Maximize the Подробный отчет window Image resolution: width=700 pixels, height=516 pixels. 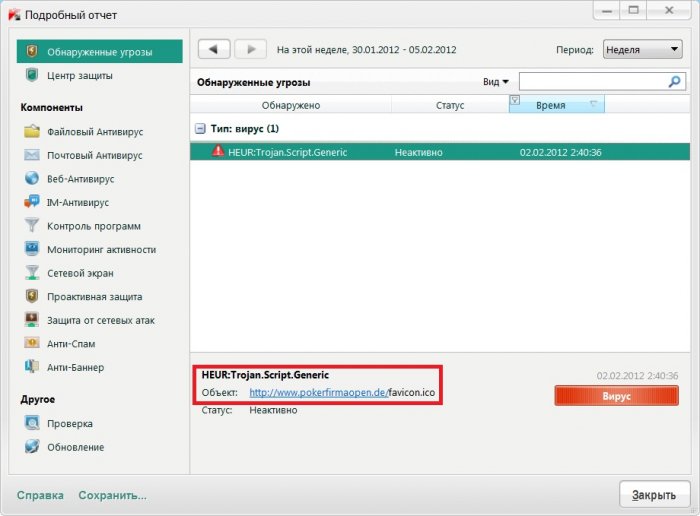point(633,10)
